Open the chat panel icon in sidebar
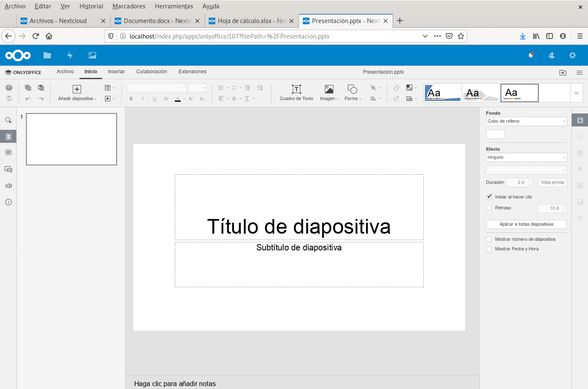 (8, 169)
